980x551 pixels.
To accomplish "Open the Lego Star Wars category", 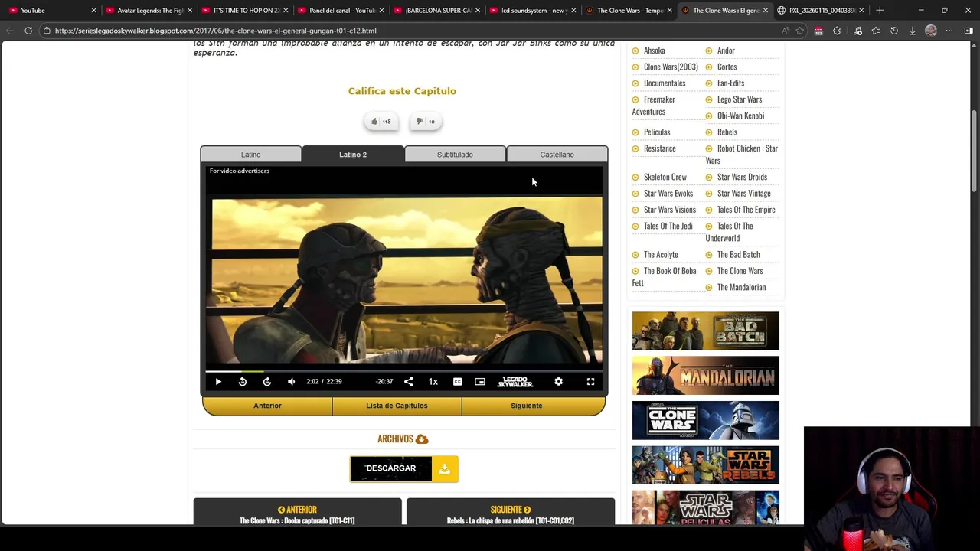I will coord(740,99).
